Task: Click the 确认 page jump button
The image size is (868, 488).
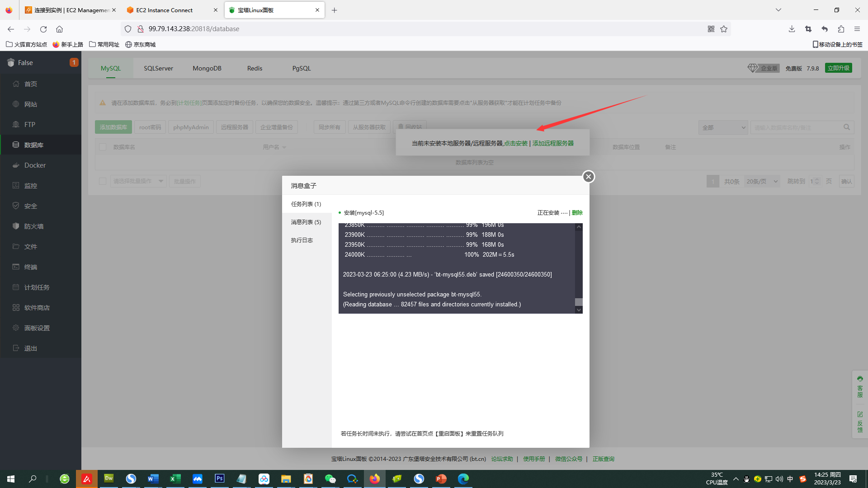Action: click(847, 182)
